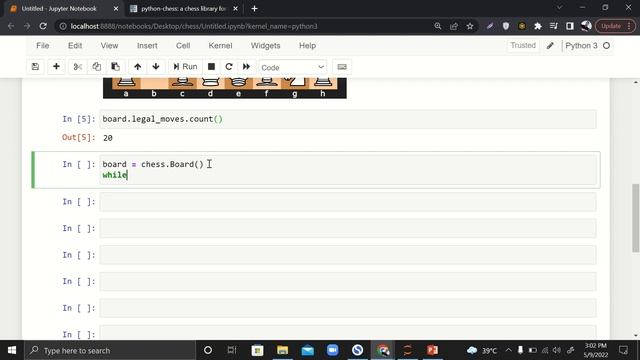Cut selected cells with the scissors icon

[78, 67]
